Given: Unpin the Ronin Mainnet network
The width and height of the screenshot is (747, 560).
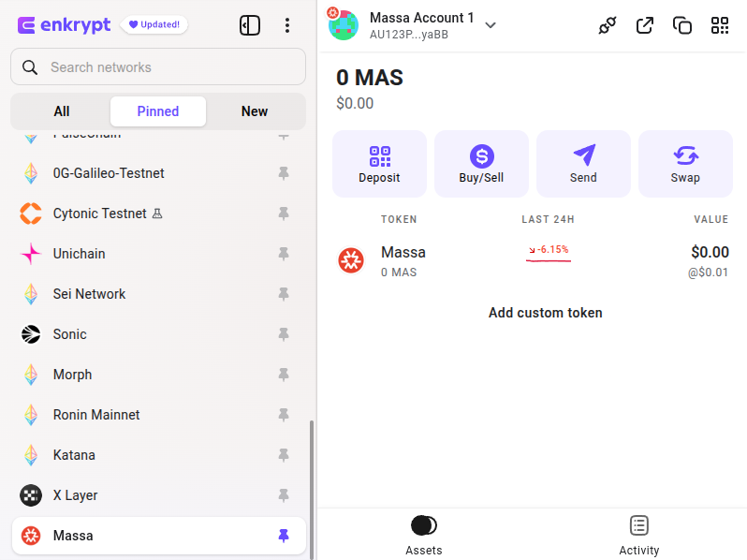Looking at the screenshot, I should click(x=284, y=415).
